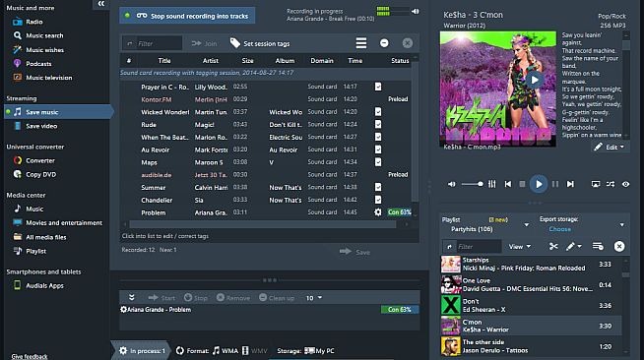The image size is (644, 360).
Task: Click the recording volume speaker icon
Action: 416,12
